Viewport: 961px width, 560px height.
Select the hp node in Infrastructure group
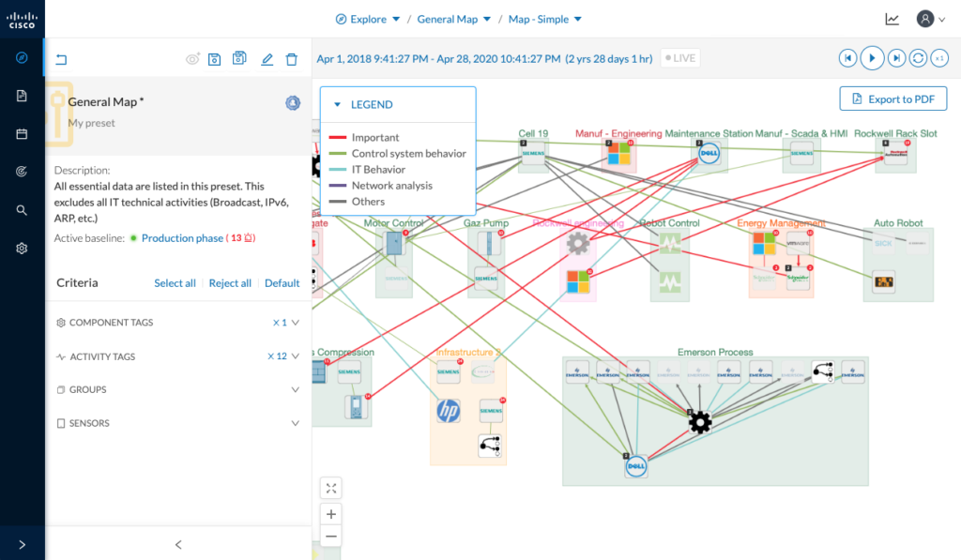coord(448,411)
